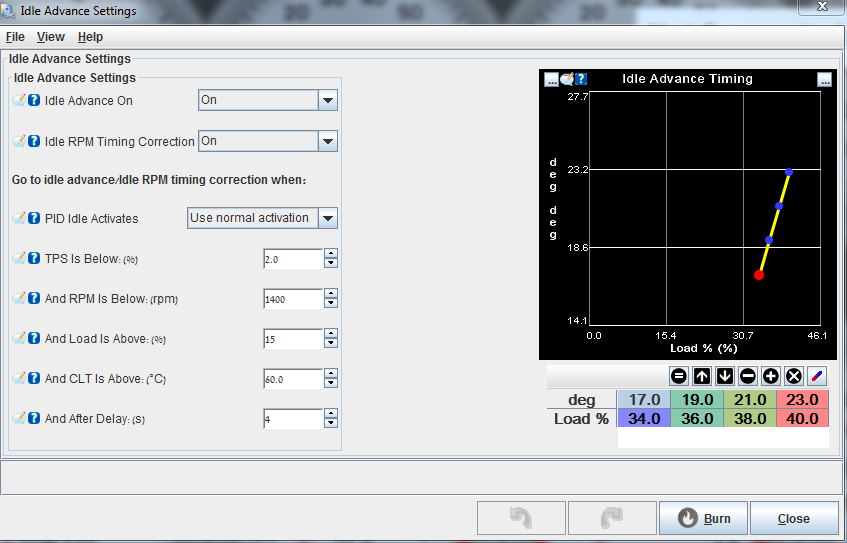
Task: Click the redo arrow button
Action: [612, 518]
